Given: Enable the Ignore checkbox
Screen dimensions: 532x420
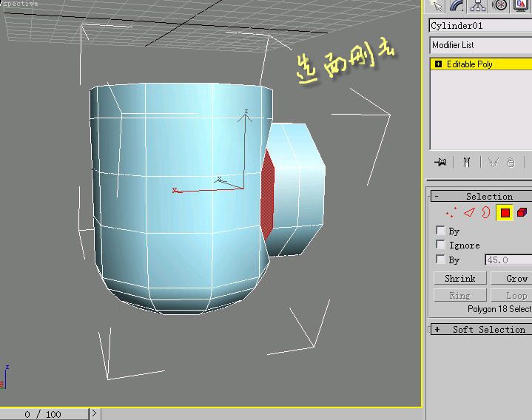Looking at the screenshot, I should [440, 245].
